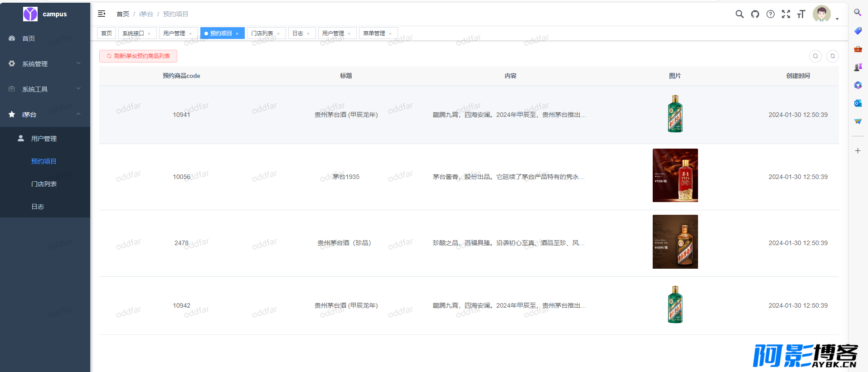Screen dimensions: 868x372
Task: Toggle fullscreen mode icon
Action: click(786, 14)
